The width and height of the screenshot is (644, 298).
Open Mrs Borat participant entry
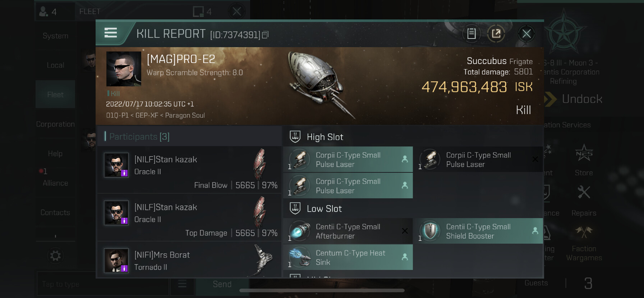click(189, 260)
